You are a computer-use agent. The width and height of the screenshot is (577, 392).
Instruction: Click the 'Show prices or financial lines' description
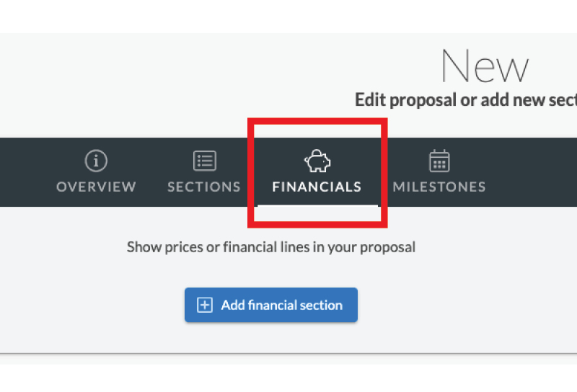(271, 247)
